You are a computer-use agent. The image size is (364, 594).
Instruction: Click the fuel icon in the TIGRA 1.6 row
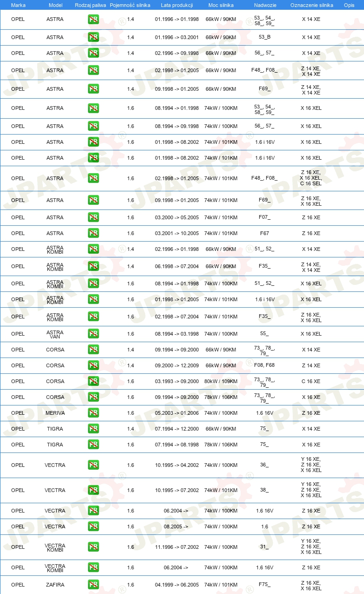93,445
